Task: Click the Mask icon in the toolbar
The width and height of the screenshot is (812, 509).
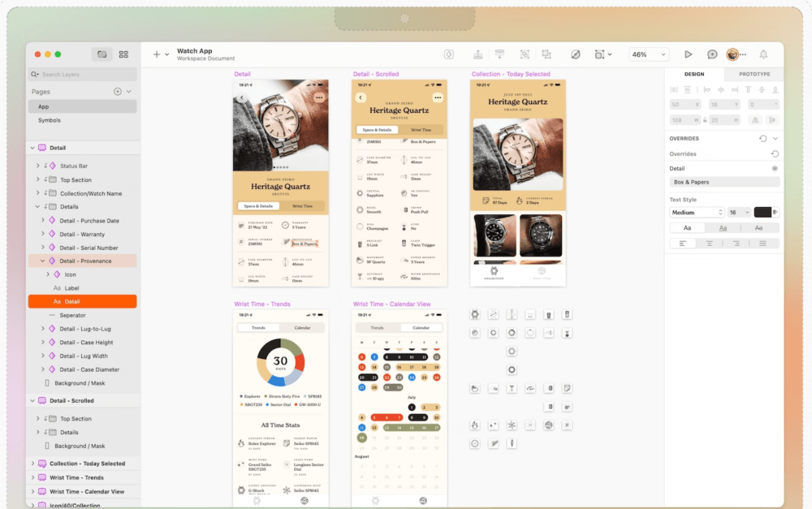Action: [576, 54]
